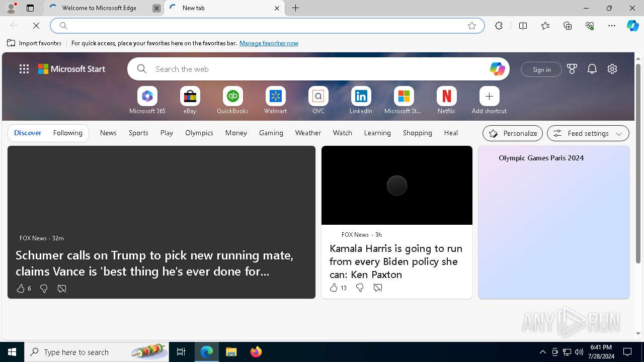Viewport: 644px width, 362px height.
Task: Open the Collections icon
Action: click(568, 26)
